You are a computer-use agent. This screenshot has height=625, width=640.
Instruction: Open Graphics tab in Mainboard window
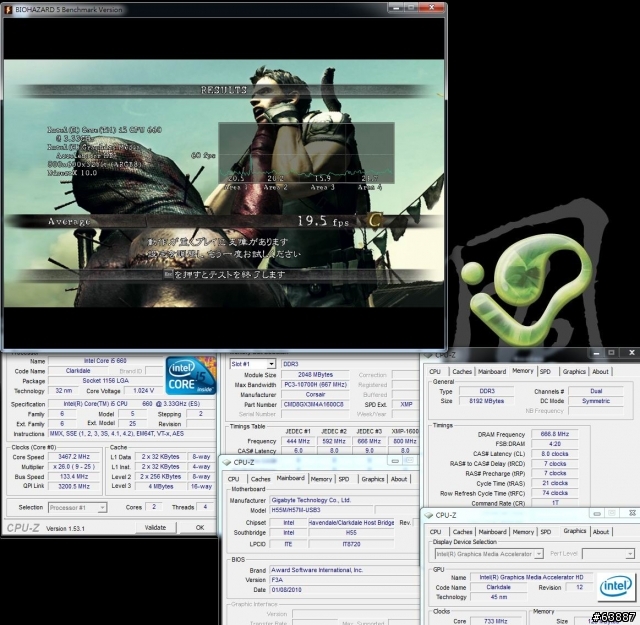373,479
